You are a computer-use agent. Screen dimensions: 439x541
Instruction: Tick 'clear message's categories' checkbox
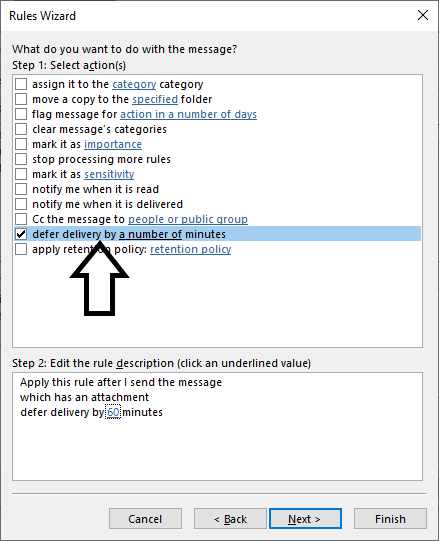coord(21,129)
